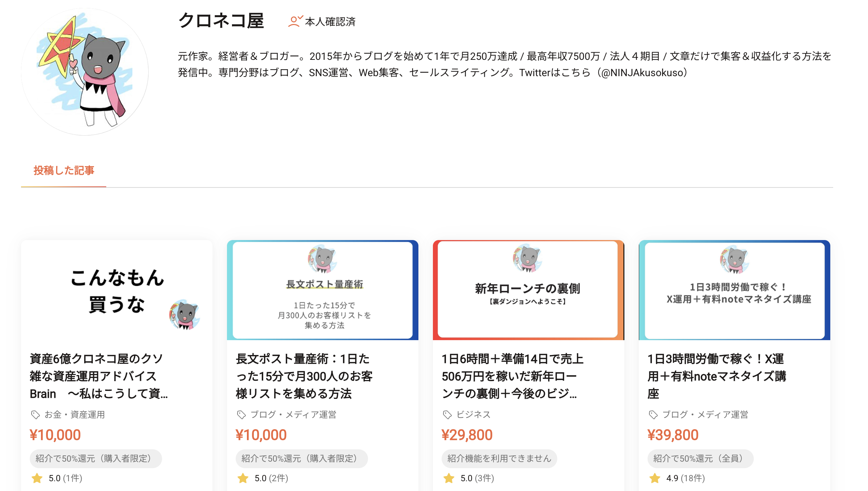Open the こんなもん買うな article thumbnail
This screenshot has width=868, height=491.
117,290
